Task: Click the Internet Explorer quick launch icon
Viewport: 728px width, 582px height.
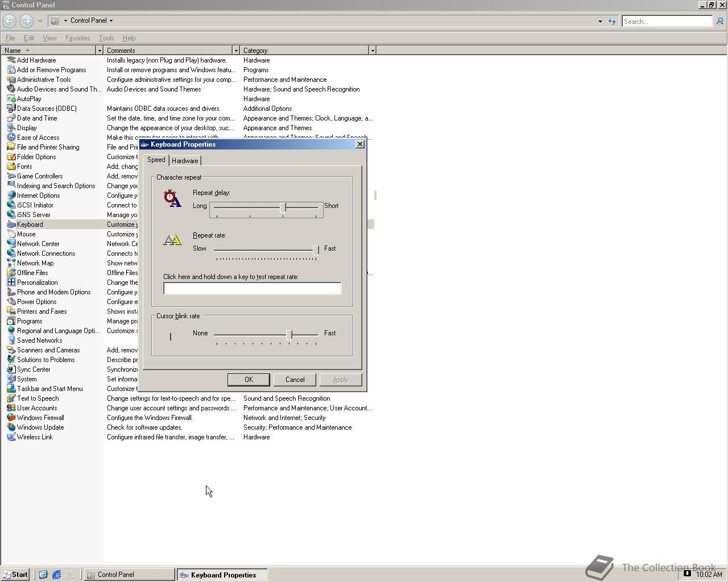Action: [56, 575]
